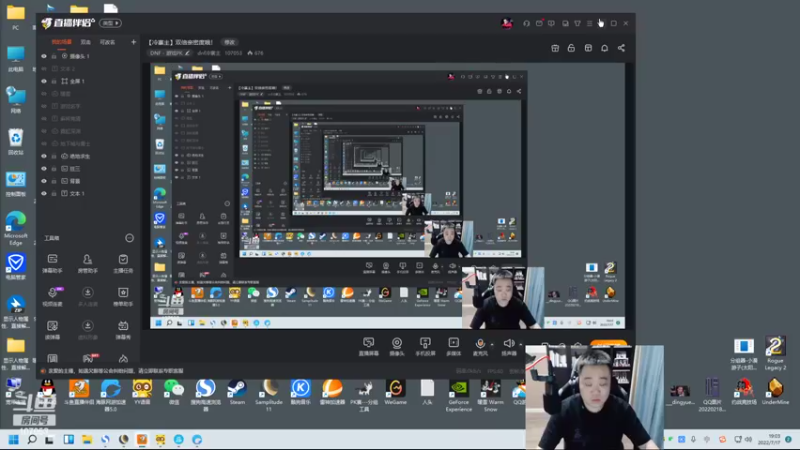800x450 pixels.
Task: Open the hamburger menu in title bar
Action: 590,23
